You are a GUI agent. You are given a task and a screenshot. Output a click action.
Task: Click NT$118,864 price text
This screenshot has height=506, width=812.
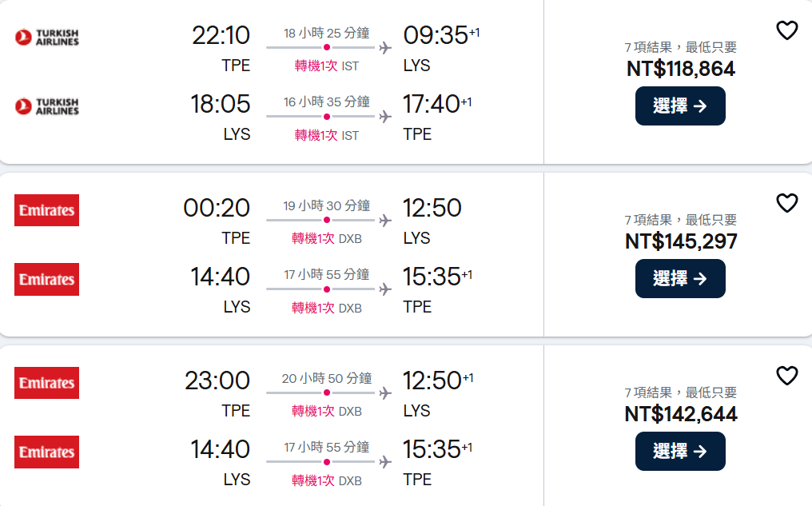pyautogui.click(x=681, y=69)
